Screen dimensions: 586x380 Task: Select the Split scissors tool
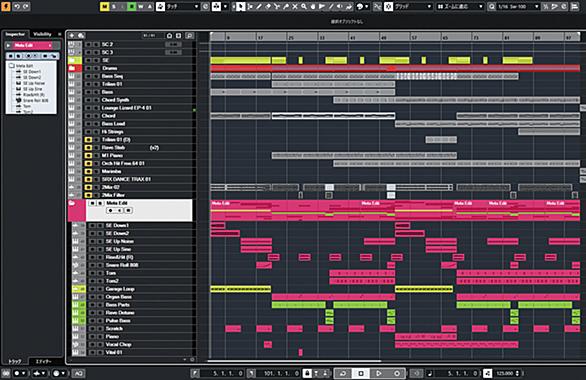(277, 6)
